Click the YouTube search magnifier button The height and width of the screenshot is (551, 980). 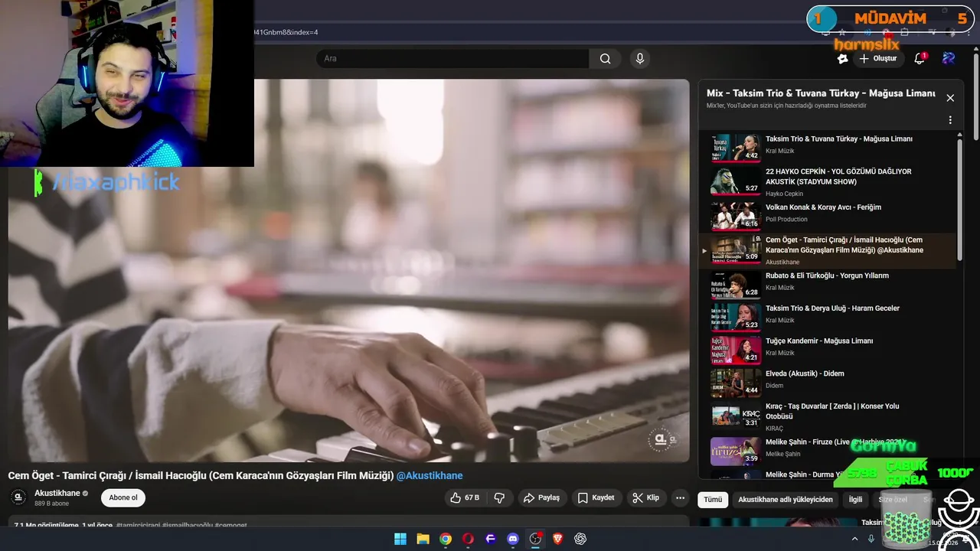[x=605, y=58]
